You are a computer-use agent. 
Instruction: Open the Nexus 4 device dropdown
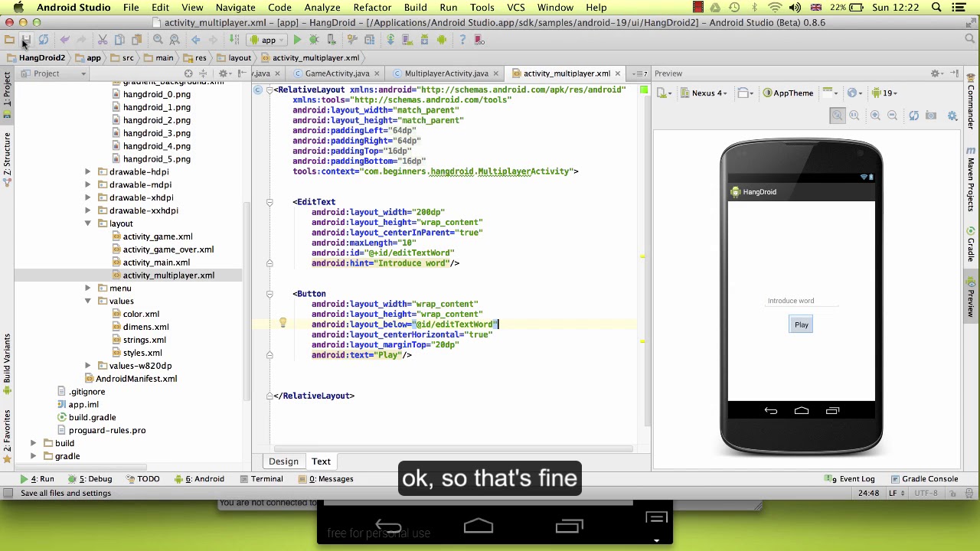pyautogui.click(x=704, y=93)
